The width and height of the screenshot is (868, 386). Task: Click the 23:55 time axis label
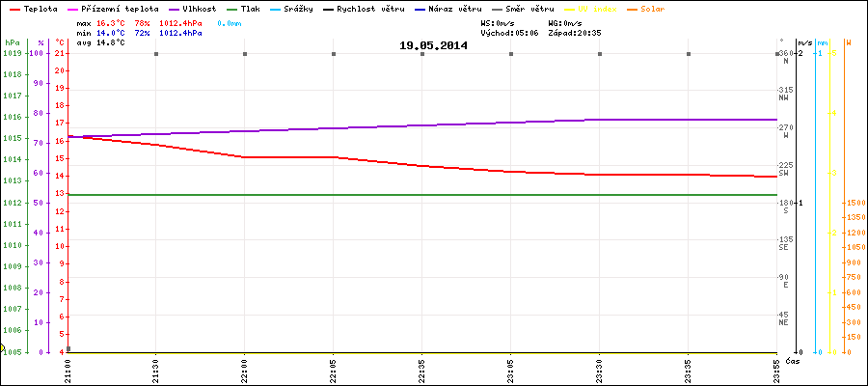[777, 369]
